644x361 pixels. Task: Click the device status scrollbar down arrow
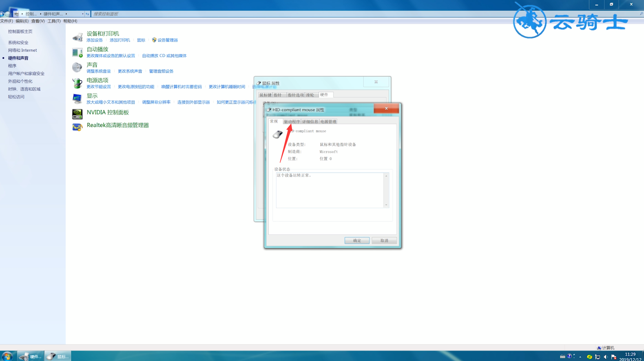[386, 205]
